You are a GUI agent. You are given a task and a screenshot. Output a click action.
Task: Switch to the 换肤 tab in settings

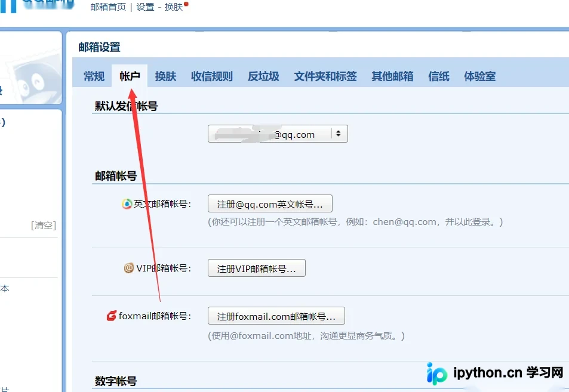click(165, 76)
